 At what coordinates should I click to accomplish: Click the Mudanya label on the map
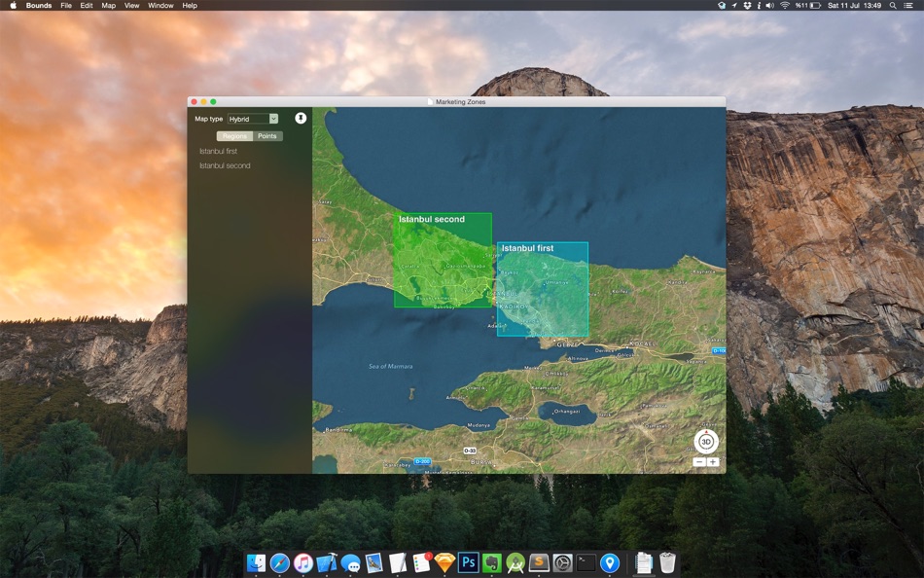pyautogui.click(x=478, y=425)
